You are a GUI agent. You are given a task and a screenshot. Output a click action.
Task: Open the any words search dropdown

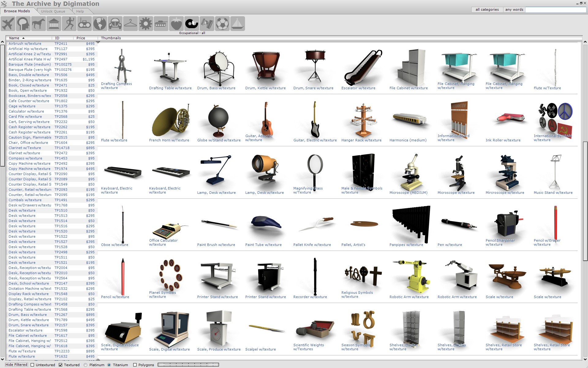tap(514, 10)
